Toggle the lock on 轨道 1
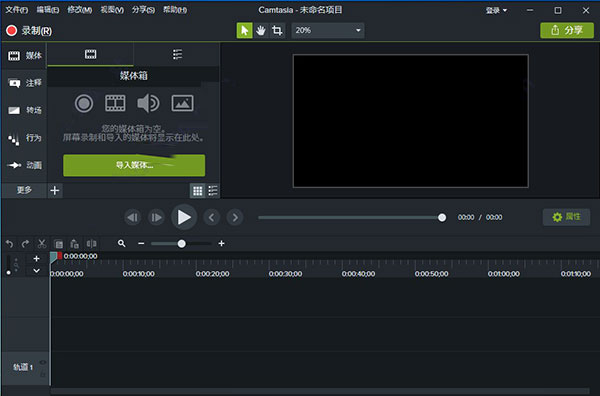The height and width of the screenshot is (396, 600). click(x=43, y=375)
